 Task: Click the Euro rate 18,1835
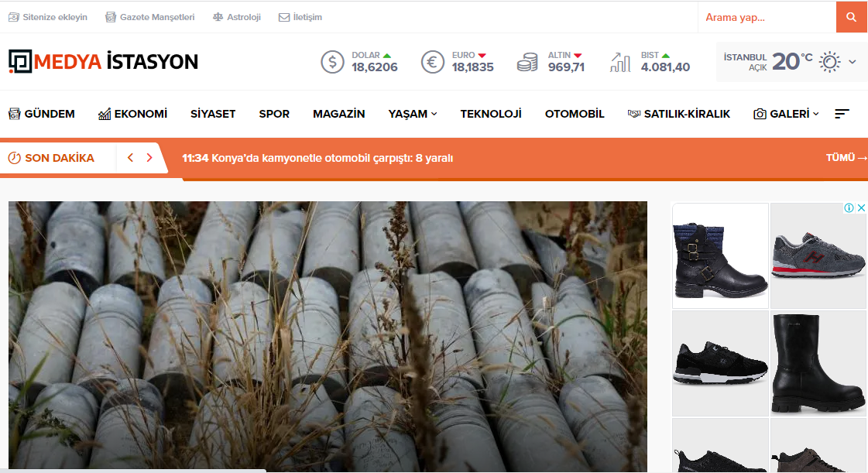[x=473, y=67]
